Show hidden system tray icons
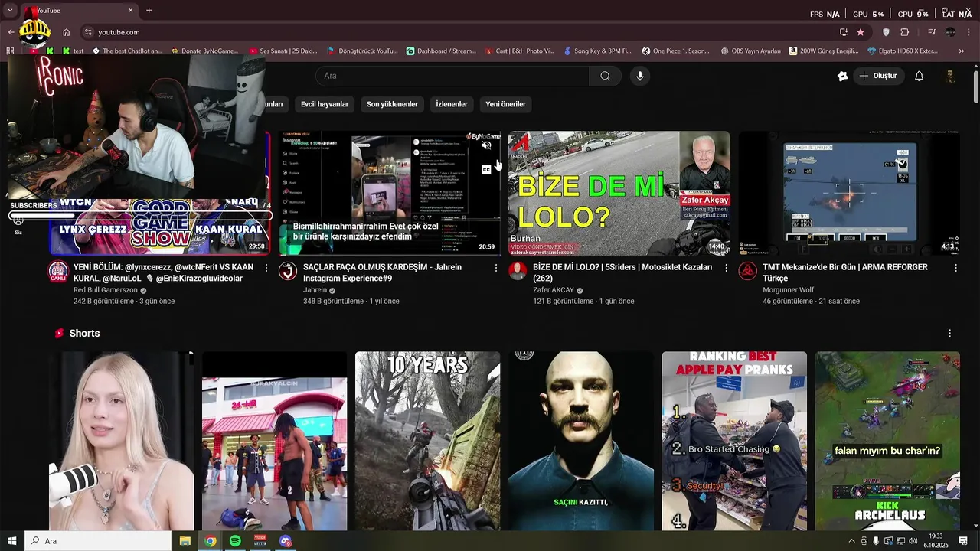Viewport: 980px width, 551px height. pos(851,541)
